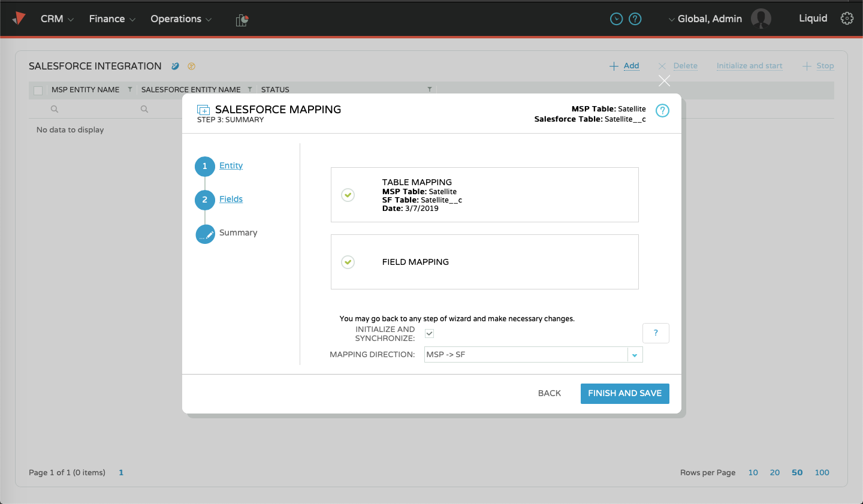Go to the Entity wizard step
This screenshot has height=504, width=863.
(x=231, y=165)
